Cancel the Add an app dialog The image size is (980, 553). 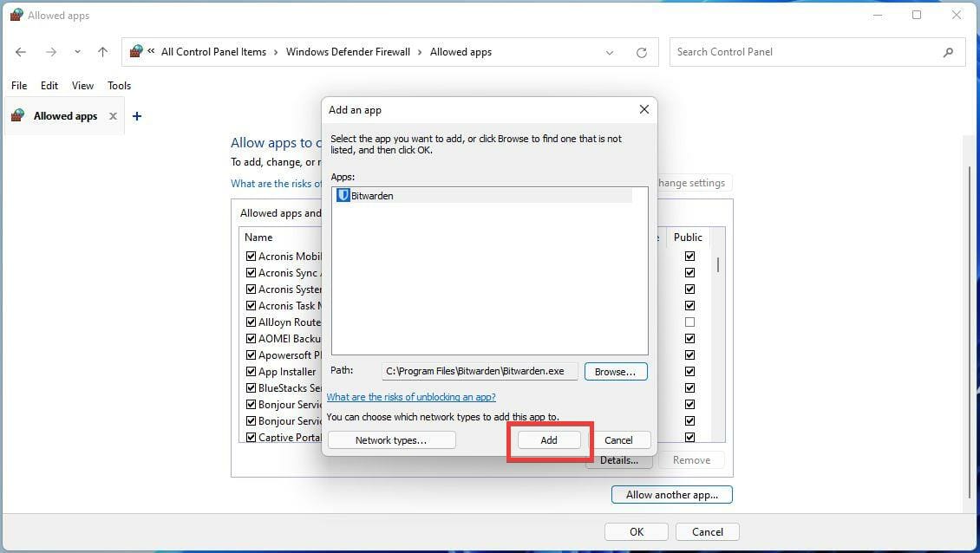coord(618,440)
